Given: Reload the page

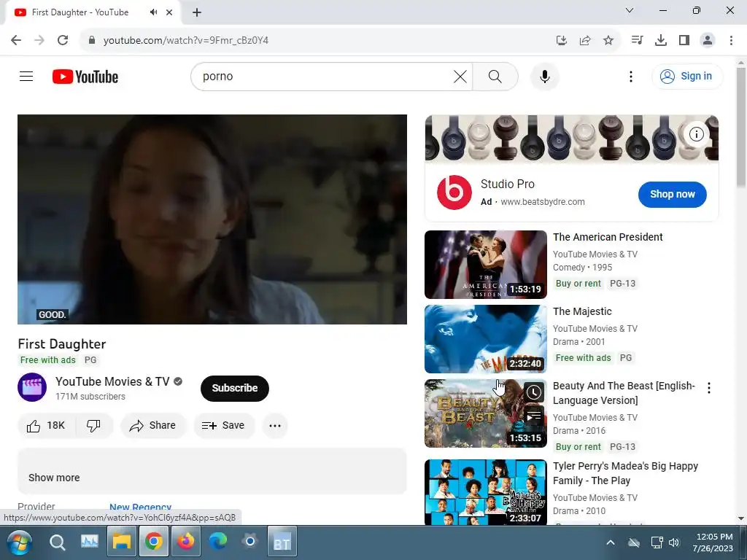Looking at the screenshot, I should click(x=63, y=40).
